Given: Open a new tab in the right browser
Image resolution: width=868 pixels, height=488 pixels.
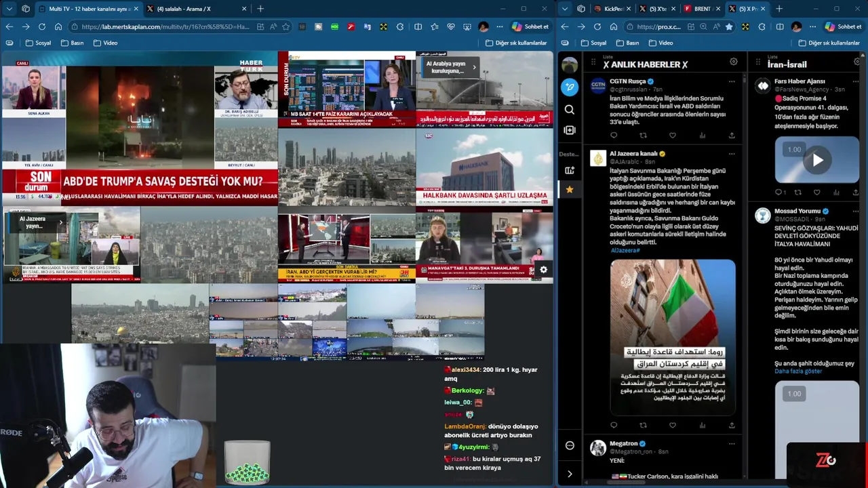Looking at the screenshot, I should click(x=779, y=9).
